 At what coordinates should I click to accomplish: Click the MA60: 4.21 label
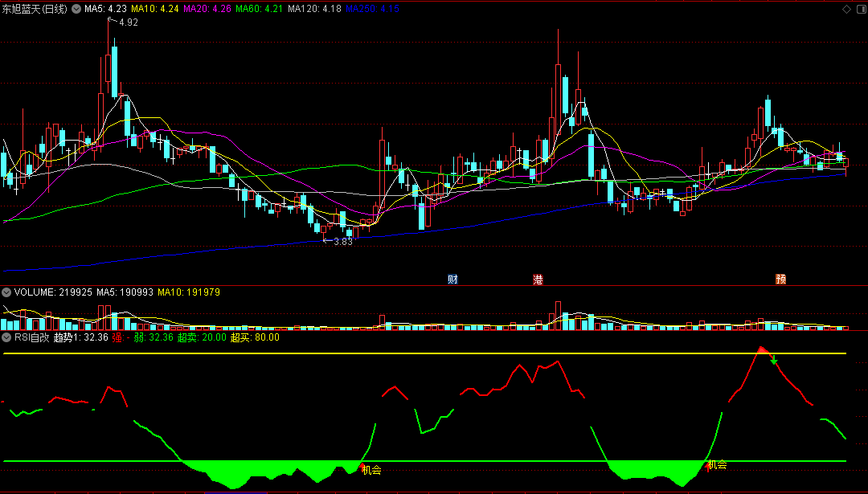coord(260,9)
